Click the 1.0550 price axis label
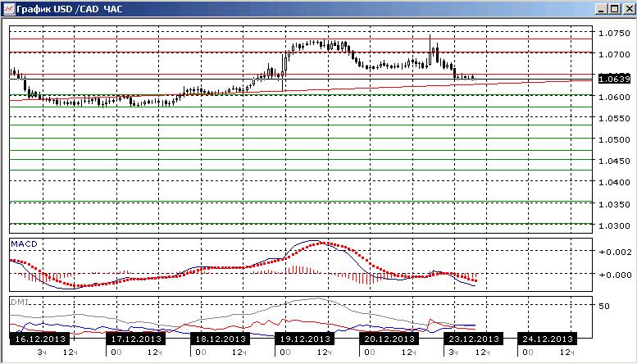This screenshot has width=637, height=364. pyautogui.click(x=614, y=118)
